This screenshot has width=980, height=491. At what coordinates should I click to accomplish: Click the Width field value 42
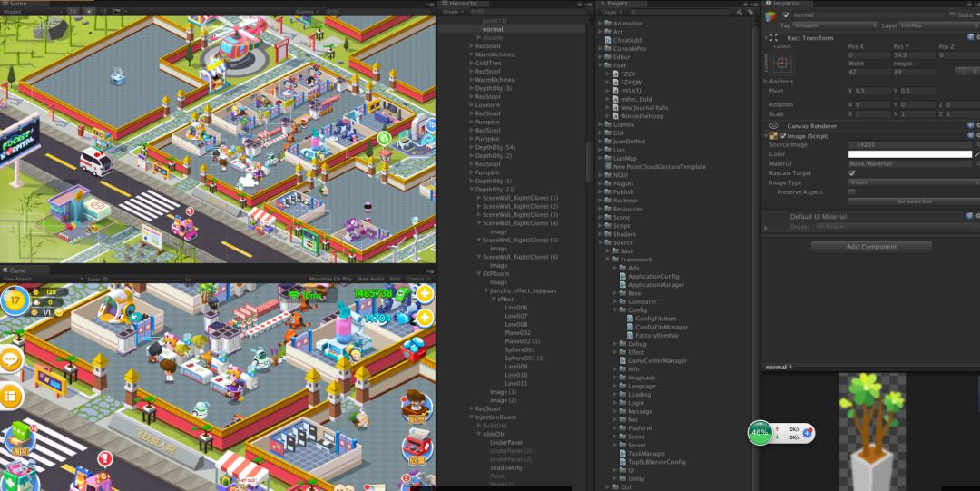(868, 72)
